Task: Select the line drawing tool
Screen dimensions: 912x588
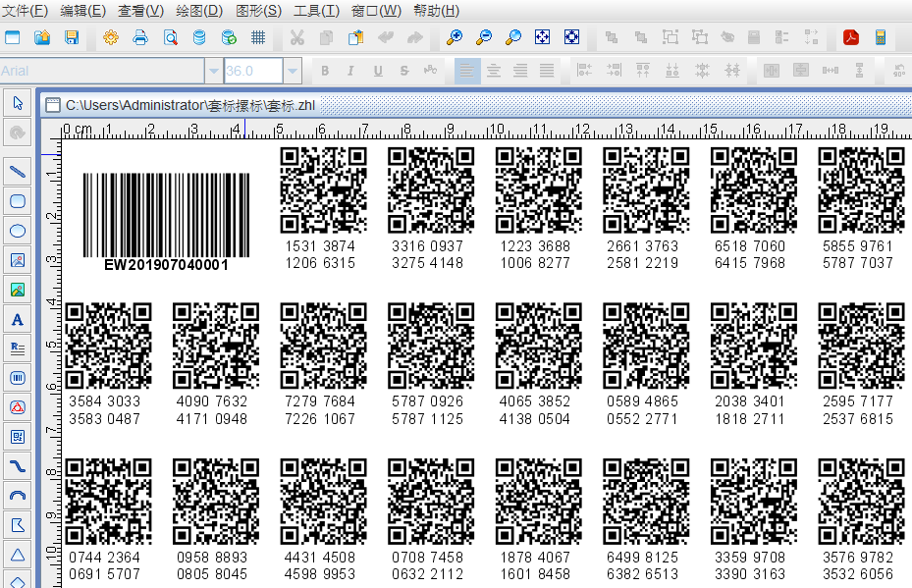Action: (17, 172)
